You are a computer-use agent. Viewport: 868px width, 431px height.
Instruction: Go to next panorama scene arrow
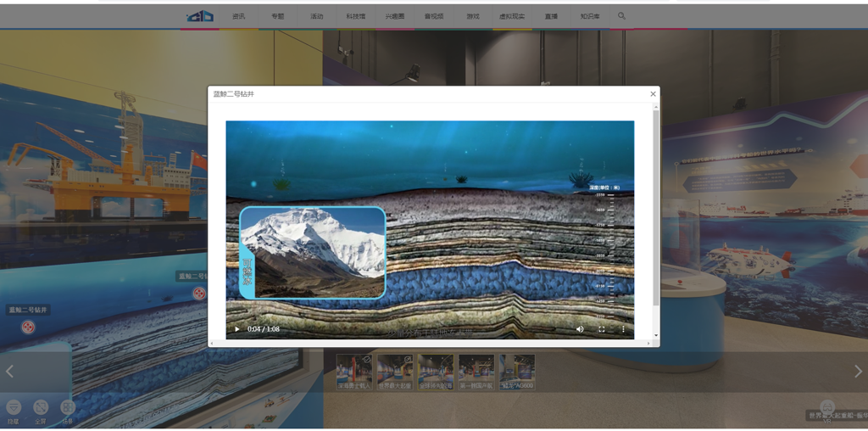(x=857, y=372)
